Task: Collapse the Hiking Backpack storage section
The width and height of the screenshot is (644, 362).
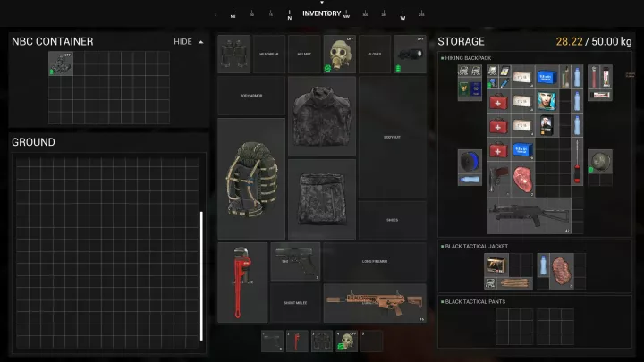Action: click(442, 57)
